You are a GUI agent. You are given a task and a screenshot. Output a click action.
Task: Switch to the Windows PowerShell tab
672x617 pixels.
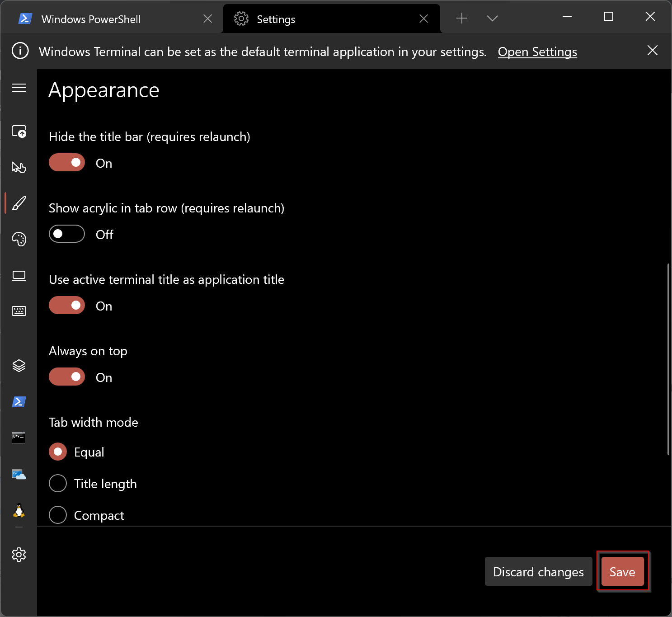pos(115,19)
